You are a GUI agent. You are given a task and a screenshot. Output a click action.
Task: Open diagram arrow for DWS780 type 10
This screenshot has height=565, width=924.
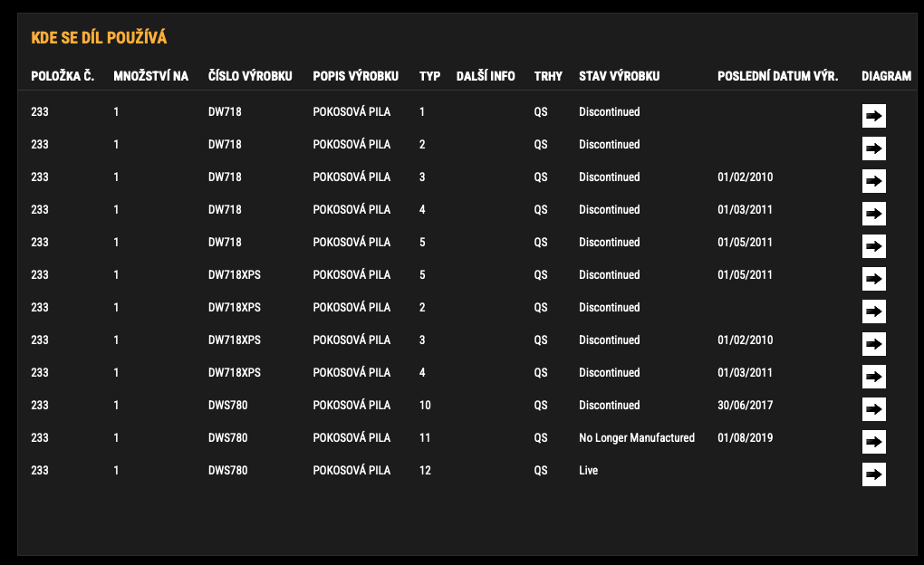click(x=874, y=409)
